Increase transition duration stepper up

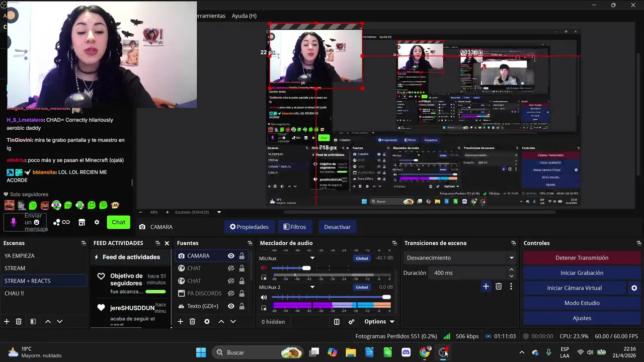511,270
